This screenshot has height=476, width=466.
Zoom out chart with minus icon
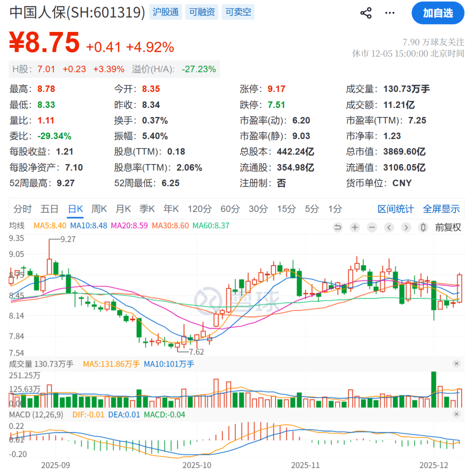point(372,227)
